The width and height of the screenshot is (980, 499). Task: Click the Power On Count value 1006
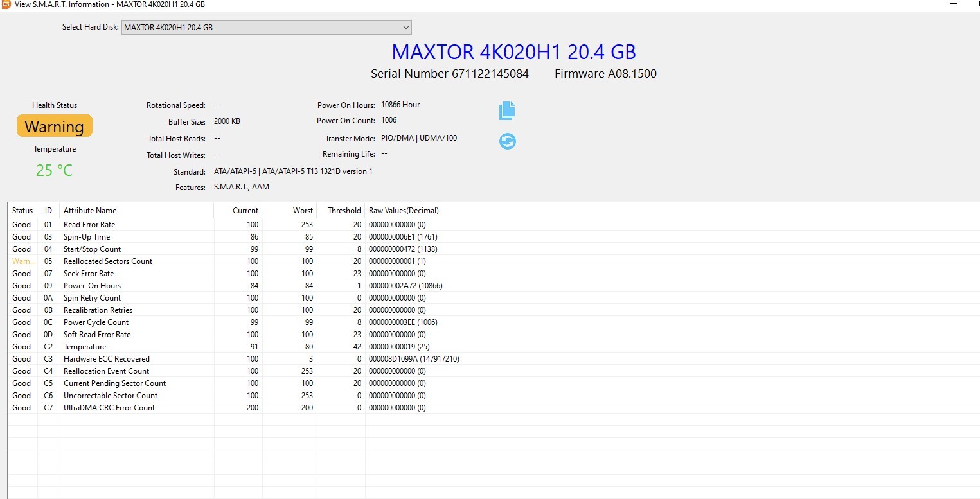point(389,120)
